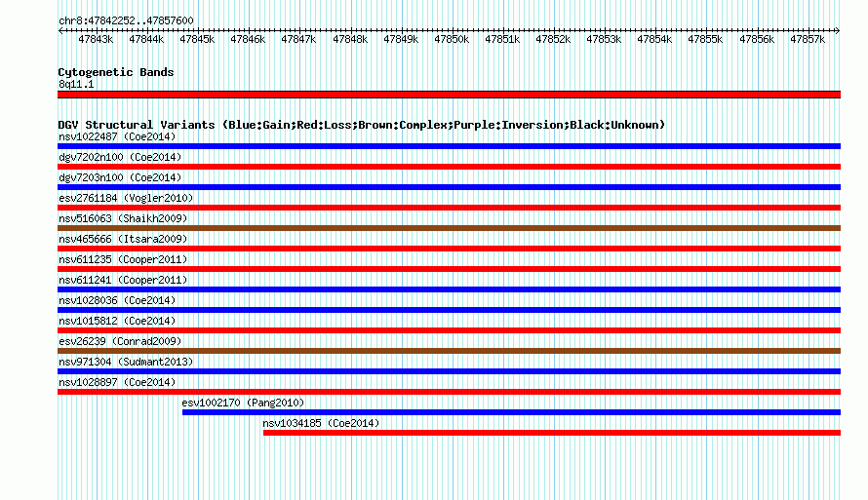
Task: Click the chr8:47842252..47857600 region label
Action: [126, 21]
